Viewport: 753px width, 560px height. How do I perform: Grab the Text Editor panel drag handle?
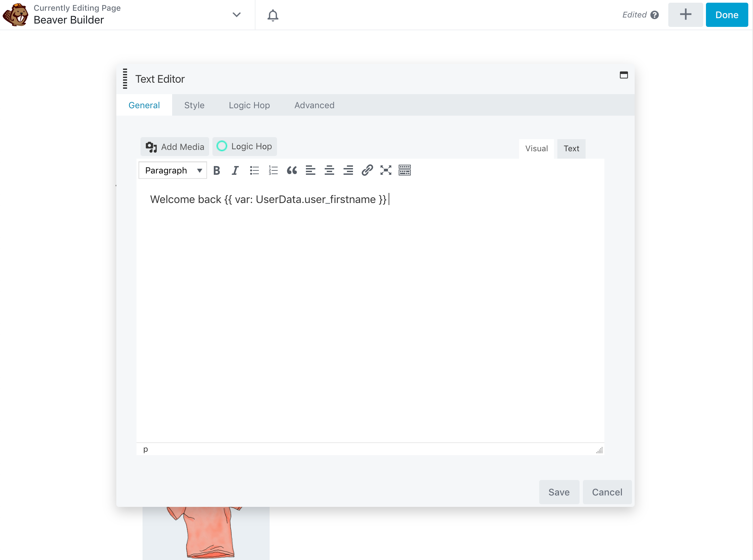[125, 79]
